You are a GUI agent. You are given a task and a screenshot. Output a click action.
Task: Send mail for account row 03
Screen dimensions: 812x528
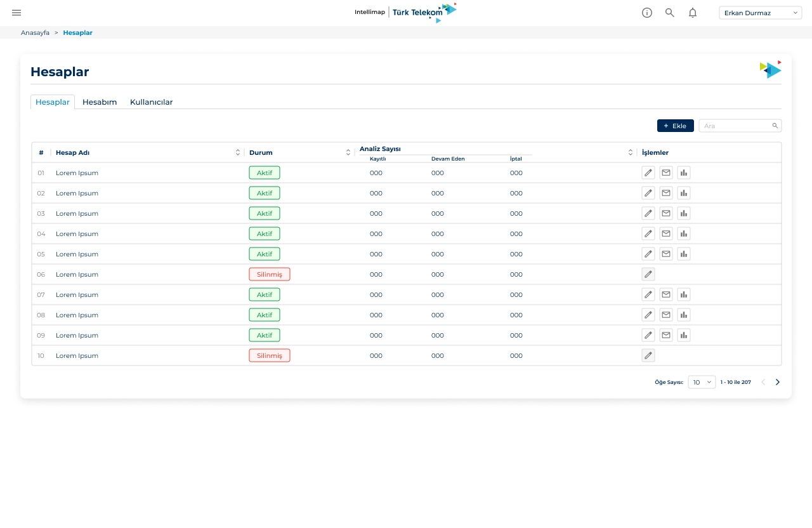tap(666, 213)
